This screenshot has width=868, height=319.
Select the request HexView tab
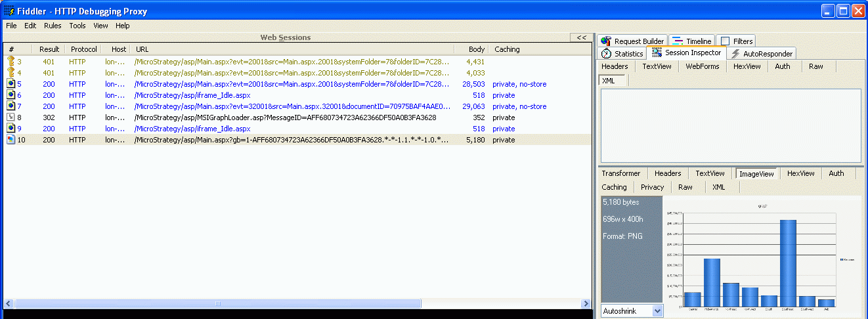(747, 66)
